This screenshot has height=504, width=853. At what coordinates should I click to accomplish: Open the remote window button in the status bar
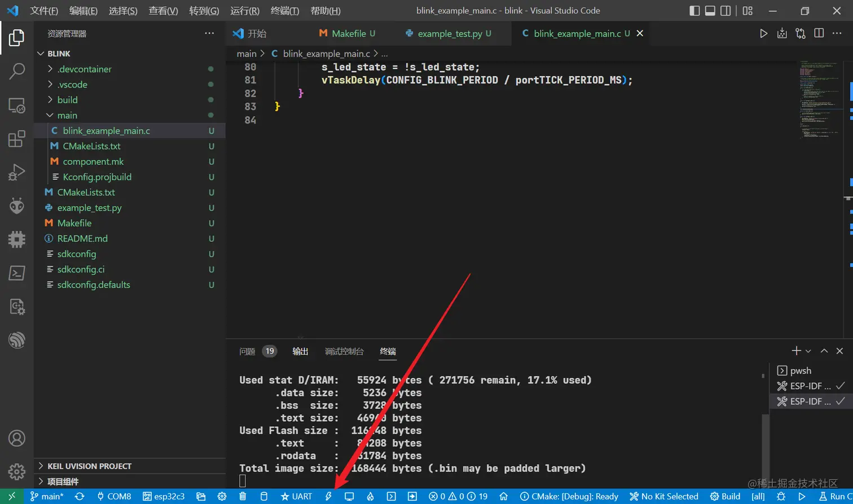click(11, 497)
